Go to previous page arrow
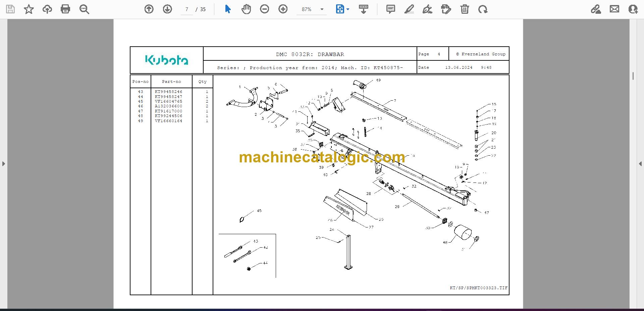Screen dimensions: 644x311 coord(149,9)
